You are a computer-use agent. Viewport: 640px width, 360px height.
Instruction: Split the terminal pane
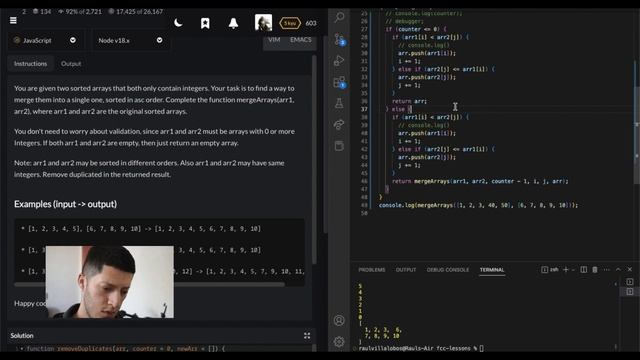[584, 270]
